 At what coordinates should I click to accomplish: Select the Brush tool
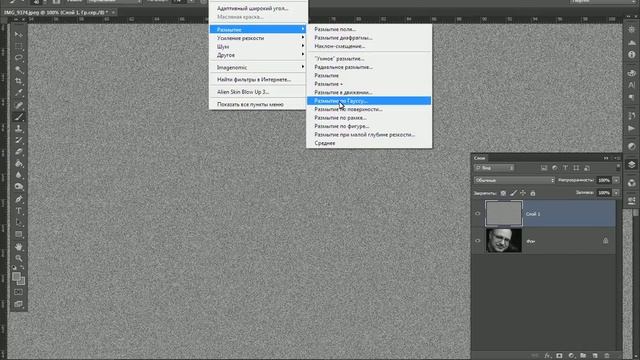coord(18,117)
